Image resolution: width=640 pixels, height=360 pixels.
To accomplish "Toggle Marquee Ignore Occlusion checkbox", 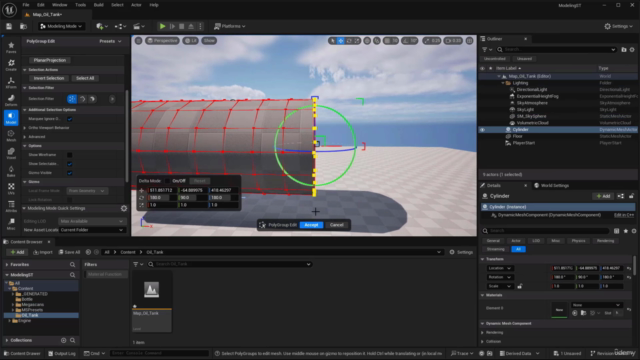I will coord(70,119).
